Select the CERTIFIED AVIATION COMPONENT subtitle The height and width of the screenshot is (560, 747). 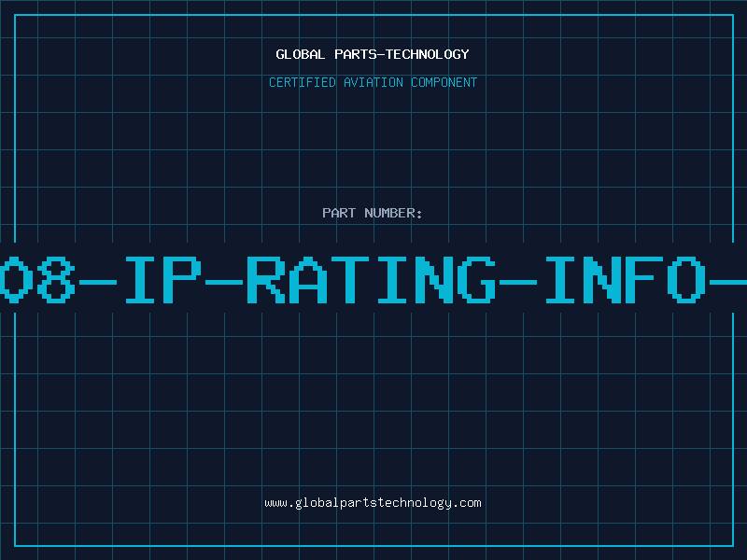click(x=373, y=82)
